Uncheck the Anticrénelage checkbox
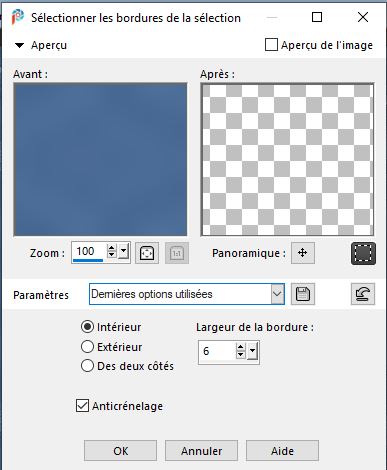Viewport: 387px width, 470px height. (x=82, y=406)
